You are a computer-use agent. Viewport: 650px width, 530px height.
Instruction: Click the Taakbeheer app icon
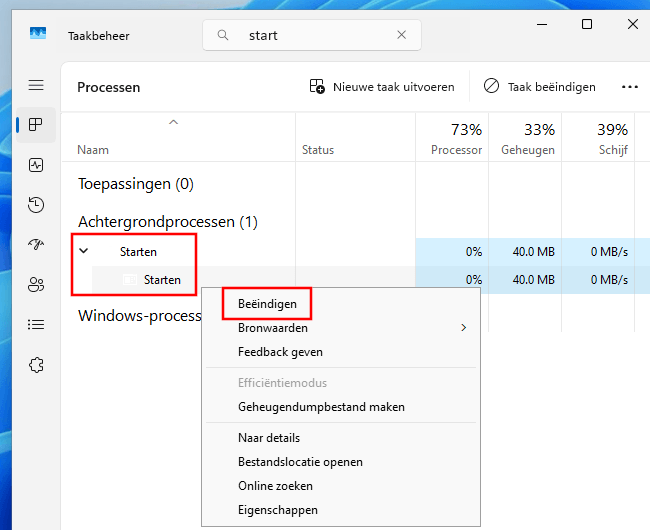tap(38, 33)
